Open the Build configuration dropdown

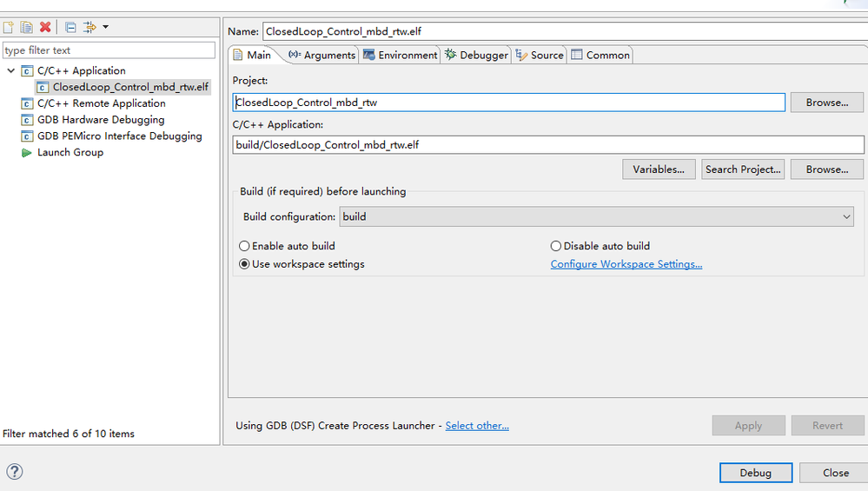click(x=596, y=217)
